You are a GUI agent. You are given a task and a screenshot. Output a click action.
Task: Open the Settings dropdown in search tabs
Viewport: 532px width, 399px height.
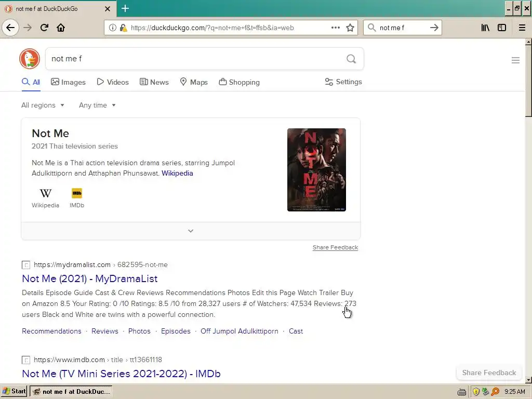point(343,82)
